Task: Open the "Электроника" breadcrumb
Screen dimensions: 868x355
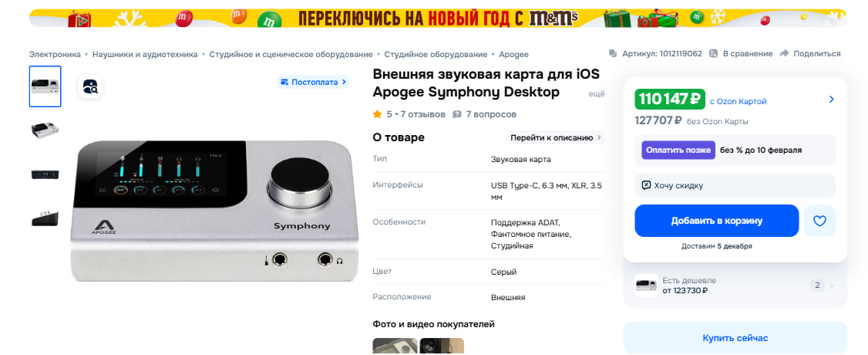Action: click(x=55, y=54)
